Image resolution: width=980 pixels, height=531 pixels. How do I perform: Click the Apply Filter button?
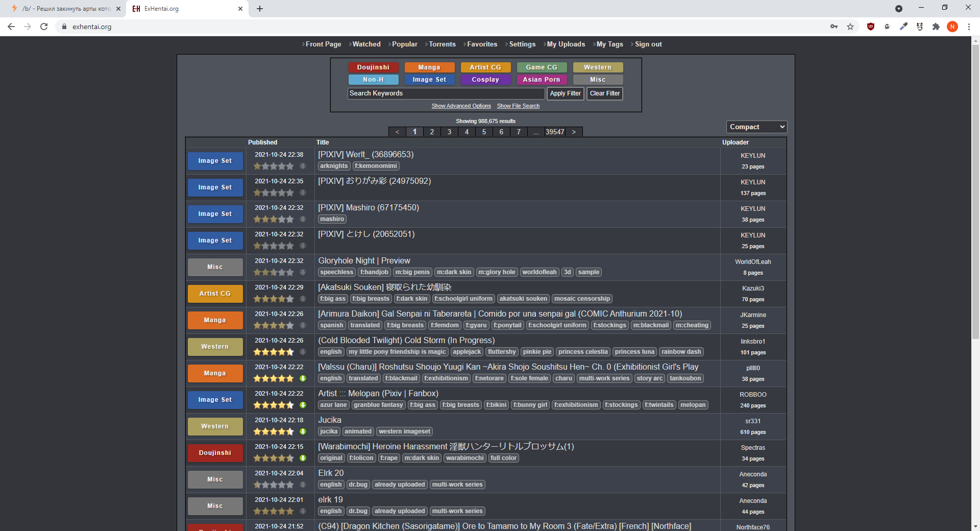[566, 93]
